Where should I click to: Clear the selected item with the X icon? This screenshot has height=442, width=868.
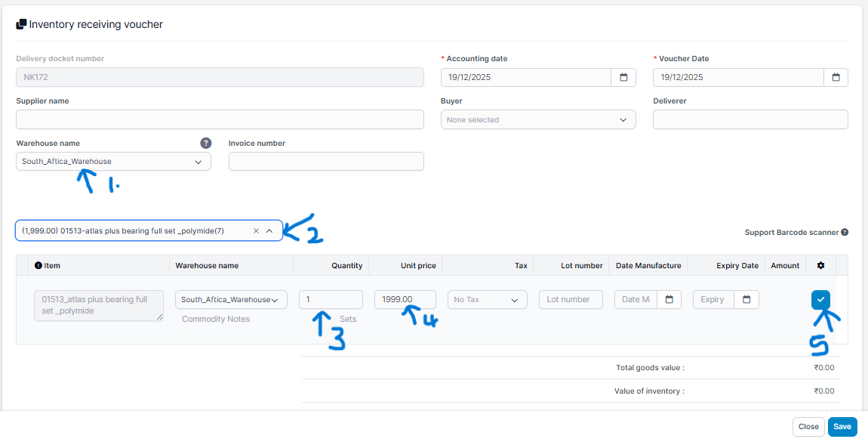pyautogui.click(x=256, y=231)
